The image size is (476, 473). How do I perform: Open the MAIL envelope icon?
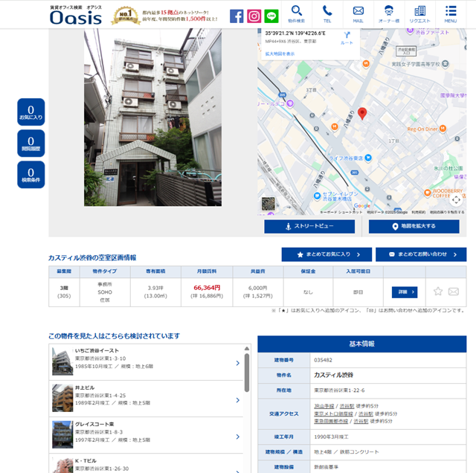358,13
